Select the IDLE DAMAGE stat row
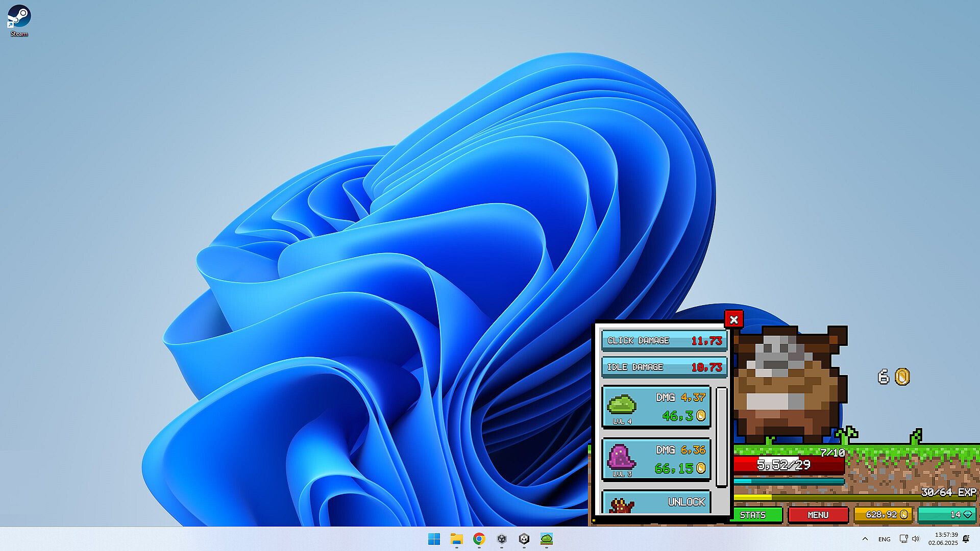This screenshot has height=551, width=980. (664, 367)
